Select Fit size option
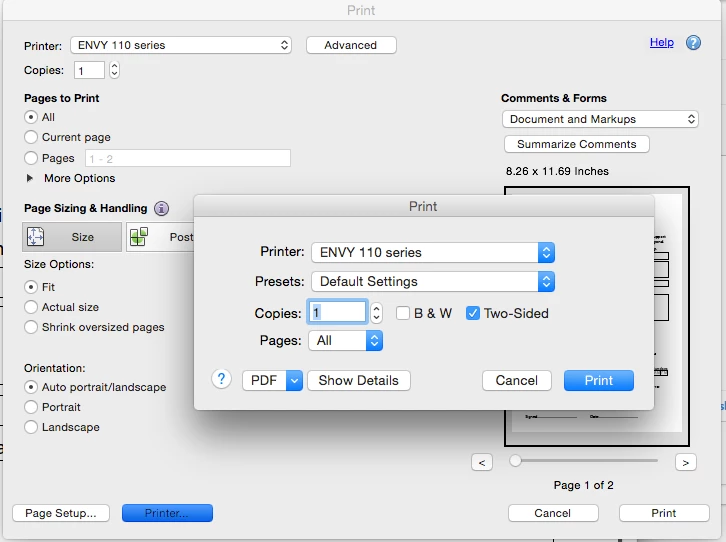The image size is (726, 542). (x=31, y=287)
